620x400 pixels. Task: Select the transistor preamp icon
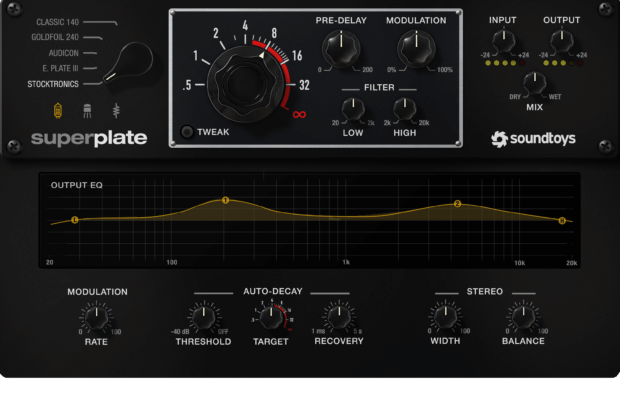[87, 111]
